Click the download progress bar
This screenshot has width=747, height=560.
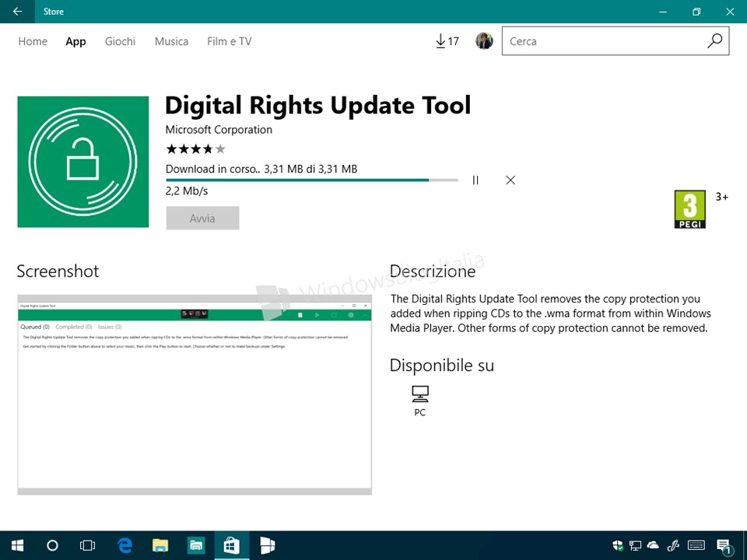click(x=312, y=180)
